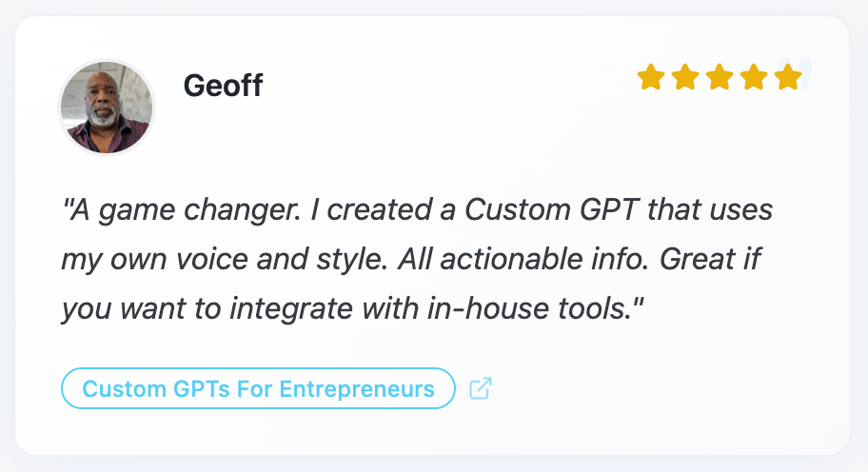
Task: Click the reviewer name Geoff
Action: tap(223, 86)
